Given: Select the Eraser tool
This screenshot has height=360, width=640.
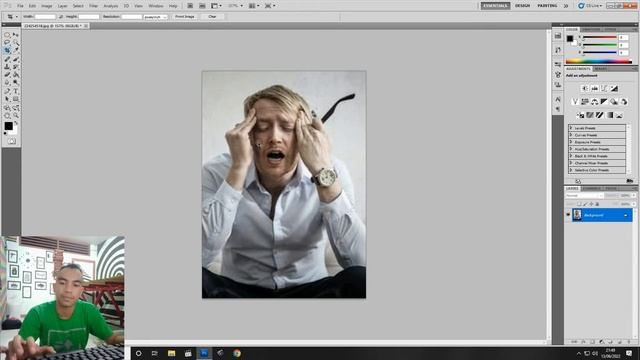Looking at the screenshot, I should tap(7, 75).
